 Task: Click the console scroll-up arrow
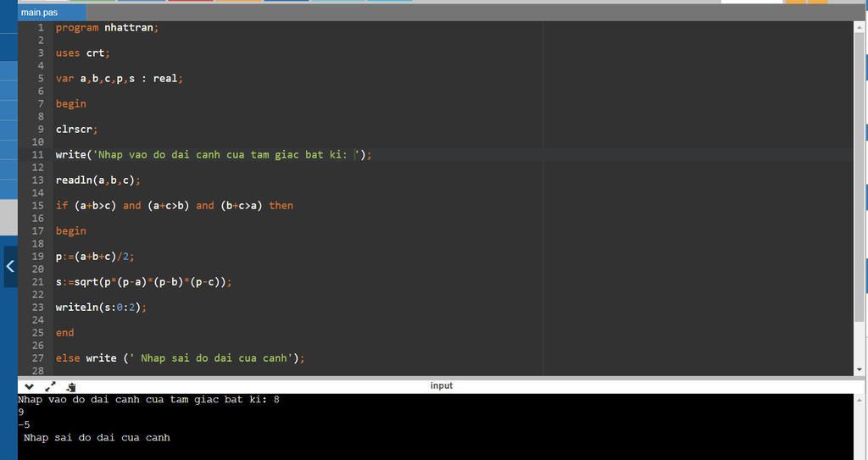[860, 400]
